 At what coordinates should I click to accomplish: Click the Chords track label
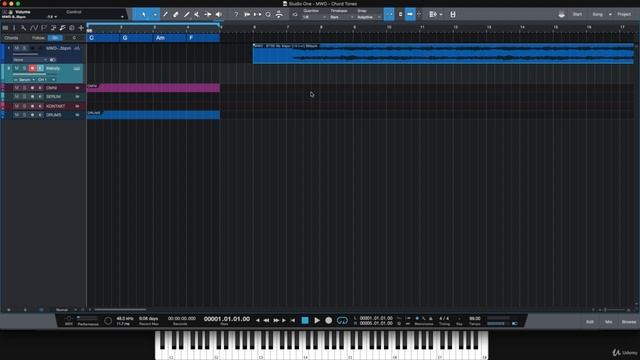pyautogui.click(x=11, y=38)
